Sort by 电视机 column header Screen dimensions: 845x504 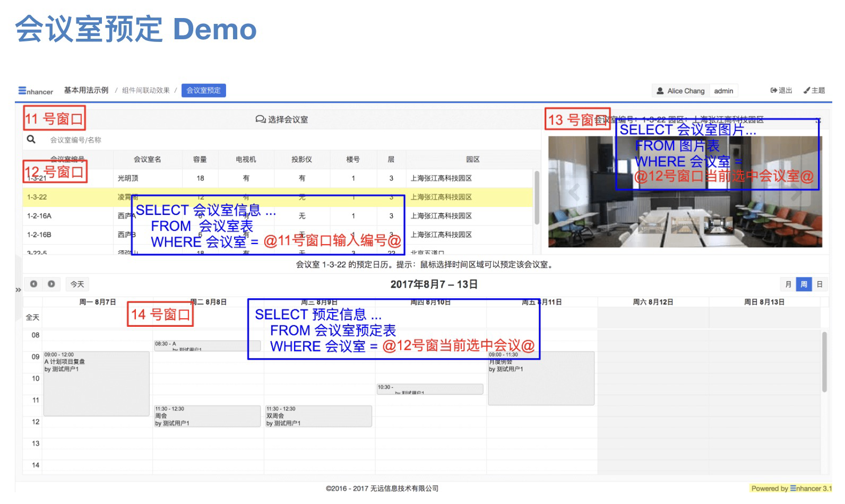(x=246, y=159)
